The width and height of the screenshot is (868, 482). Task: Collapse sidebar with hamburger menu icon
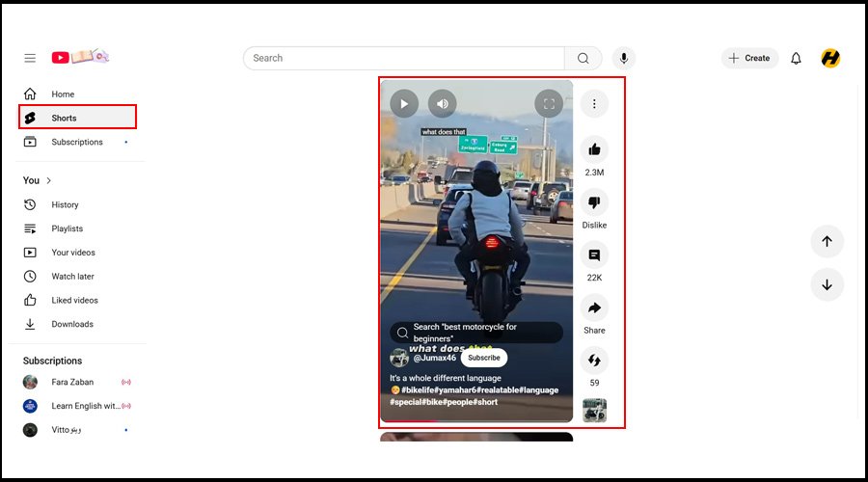point(30,58)
